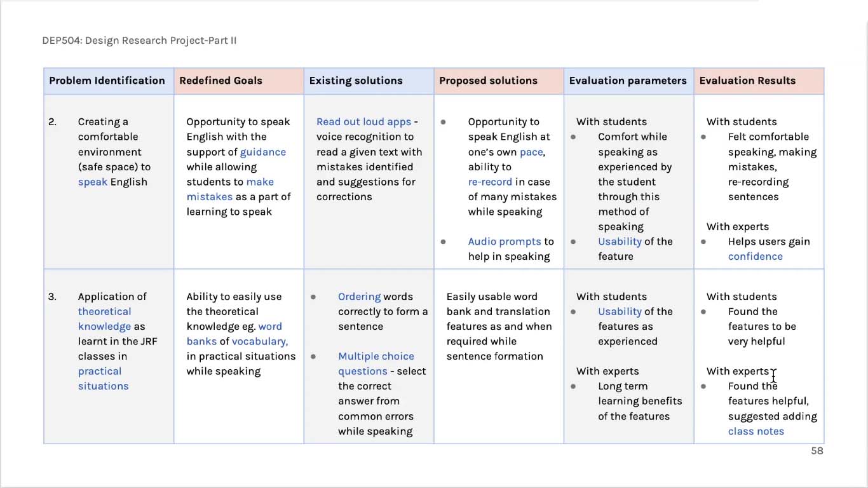
Task: Open the blue "guidance" link
Action: click(x=262, y=152)
